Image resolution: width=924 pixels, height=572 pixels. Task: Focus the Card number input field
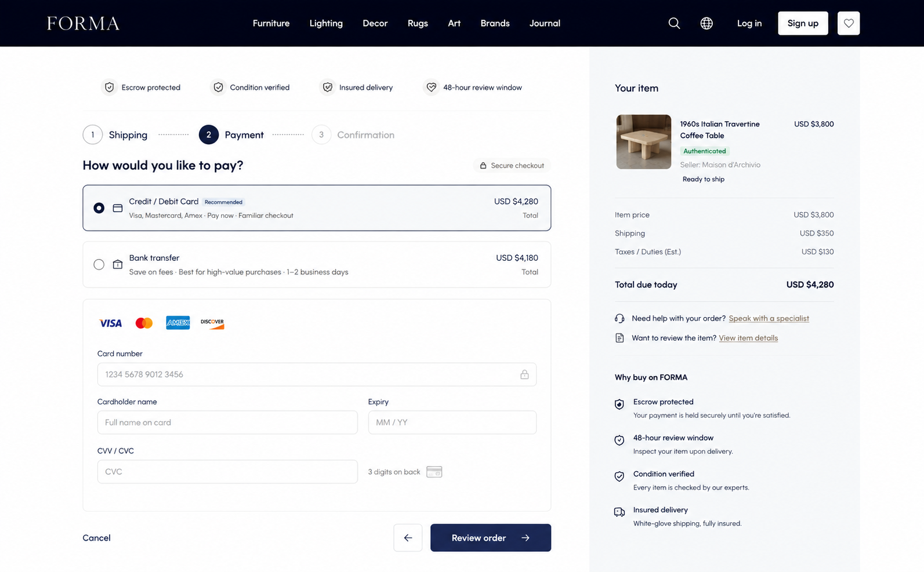(317, 374)
